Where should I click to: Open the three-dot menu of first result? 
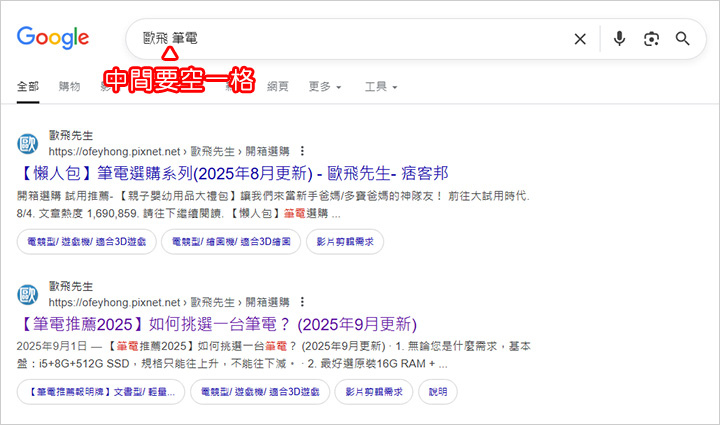[302, 151]
